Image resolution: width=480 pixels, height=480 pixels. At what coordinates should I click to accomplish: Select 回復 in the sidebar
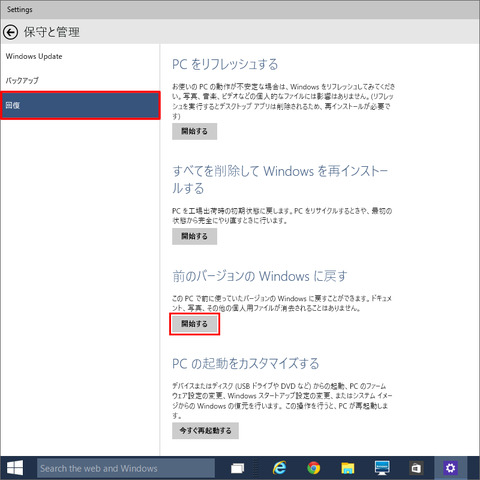pos(80,105)
